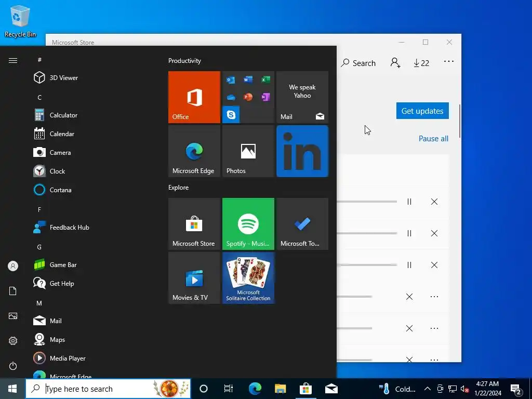532x399 pixels.
Task: Open the Mail live tile
Action: (x=302, y=97)
